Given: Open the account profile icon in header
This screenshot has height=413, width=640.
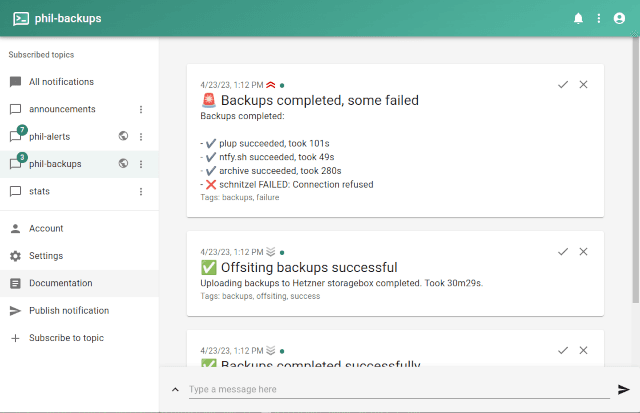Looking at the screenshot, I should (619, 18).
